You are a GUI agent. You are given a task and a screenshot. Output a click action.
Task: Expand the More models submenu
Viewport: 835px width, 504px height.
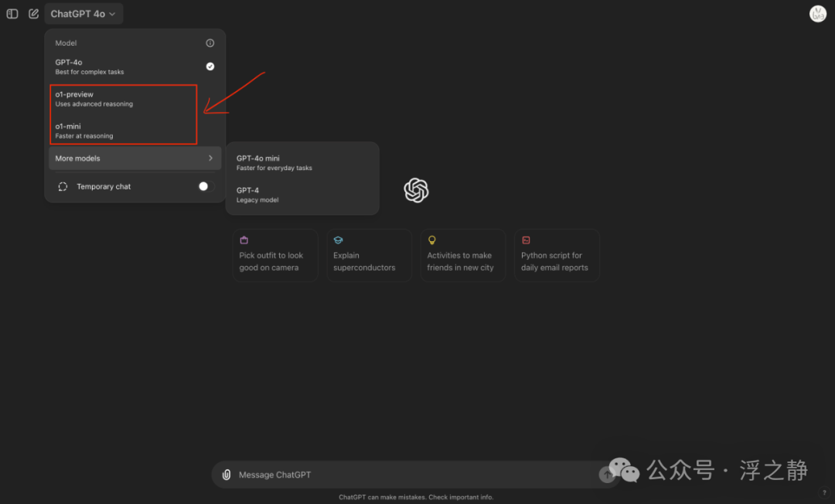tap(135, 158)
